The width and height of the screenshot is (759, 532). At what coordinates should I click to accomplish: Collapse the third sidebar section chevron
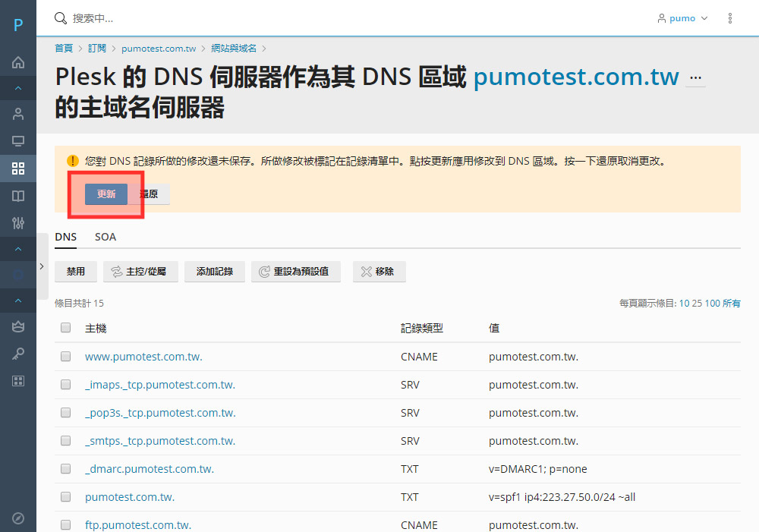tap(18, 301)
